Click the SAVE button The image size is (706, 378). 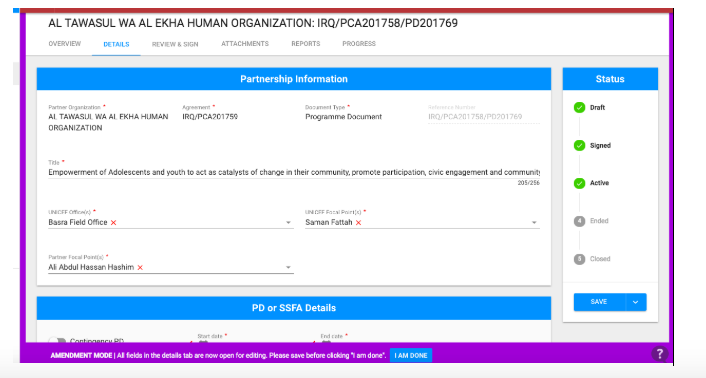point(599,302)
